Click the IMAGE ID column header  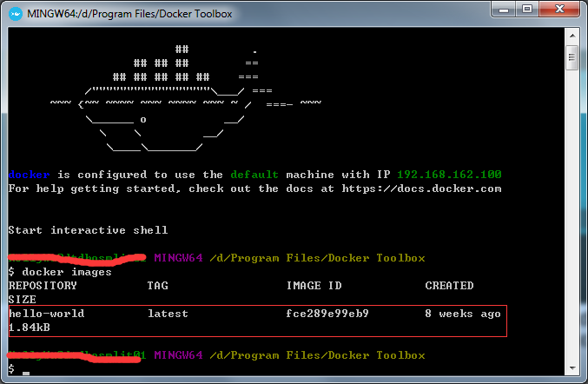point(314,286)
